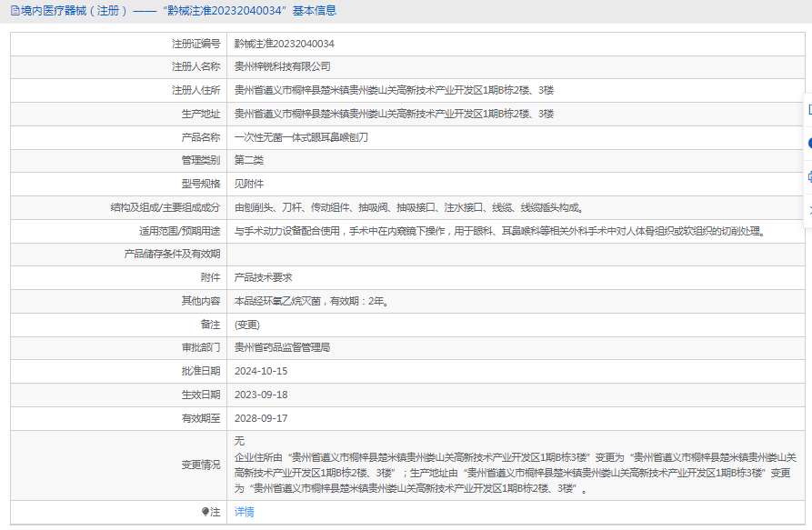Viewport: 812px width, 530px height.
Task: Click the blue square outline icon on right sidebar
Action: coord(808,109)
